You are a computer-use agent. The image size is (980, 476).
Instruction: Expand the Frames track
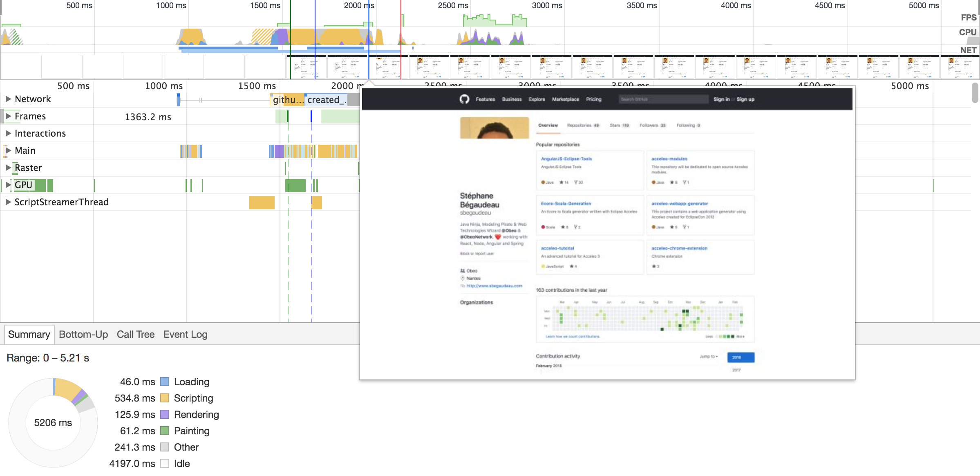pos(8,116)
